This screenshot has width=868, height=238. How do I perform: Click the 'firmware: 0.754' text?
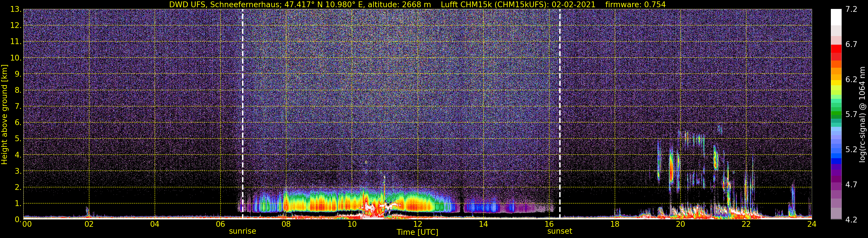coord(635,4)
